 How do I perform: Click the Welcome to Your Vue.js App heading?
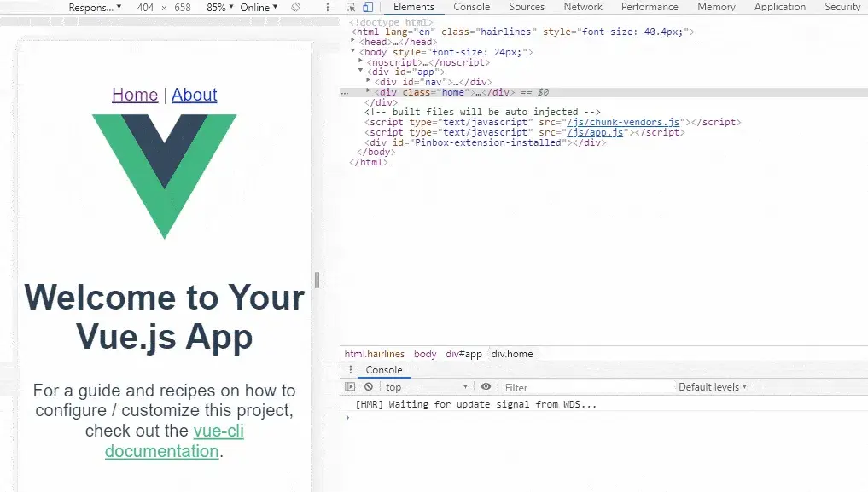(x=165, y=316)
